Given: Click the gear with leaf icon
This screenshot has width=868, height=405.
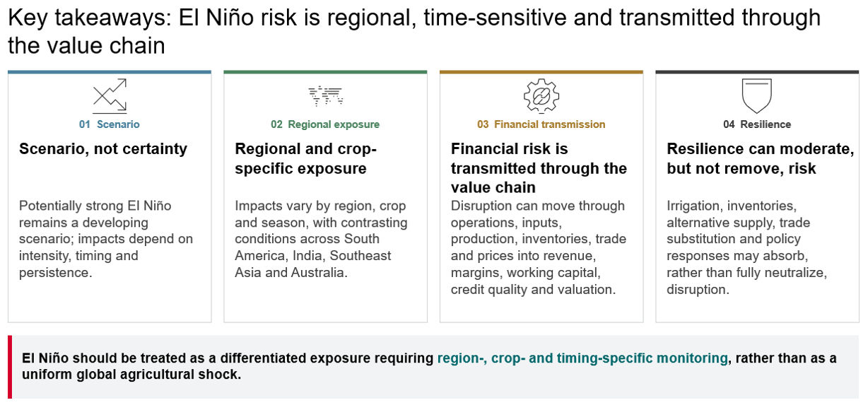Looking at the screenshot, I should click(541, 95).
